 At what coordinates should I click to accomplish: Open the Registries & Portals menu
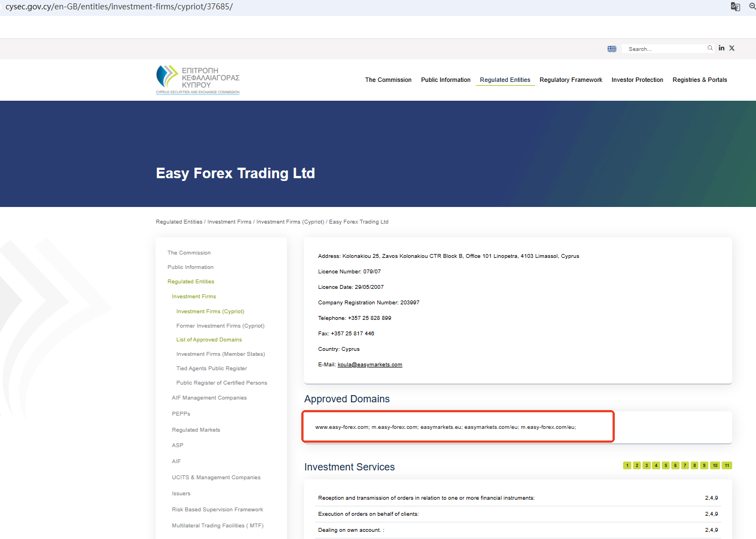click(700, 80)
